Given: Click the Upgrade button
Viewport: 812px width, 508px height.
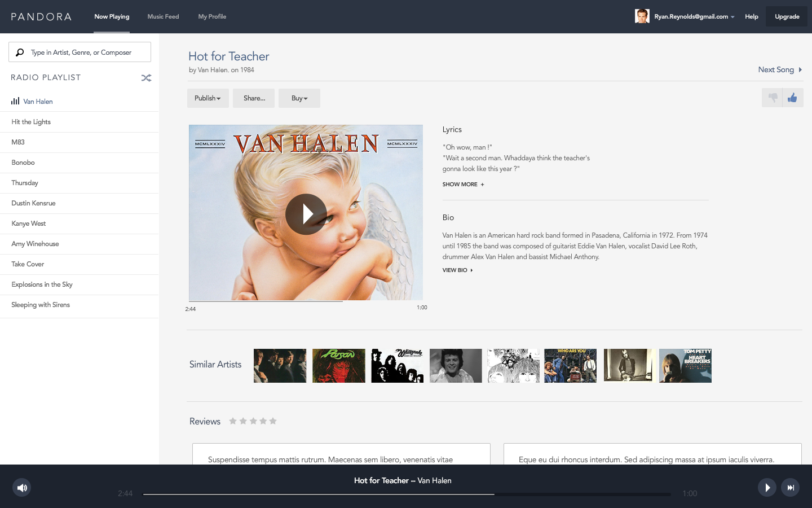Looking at the screenshot, I should point(787,16).
